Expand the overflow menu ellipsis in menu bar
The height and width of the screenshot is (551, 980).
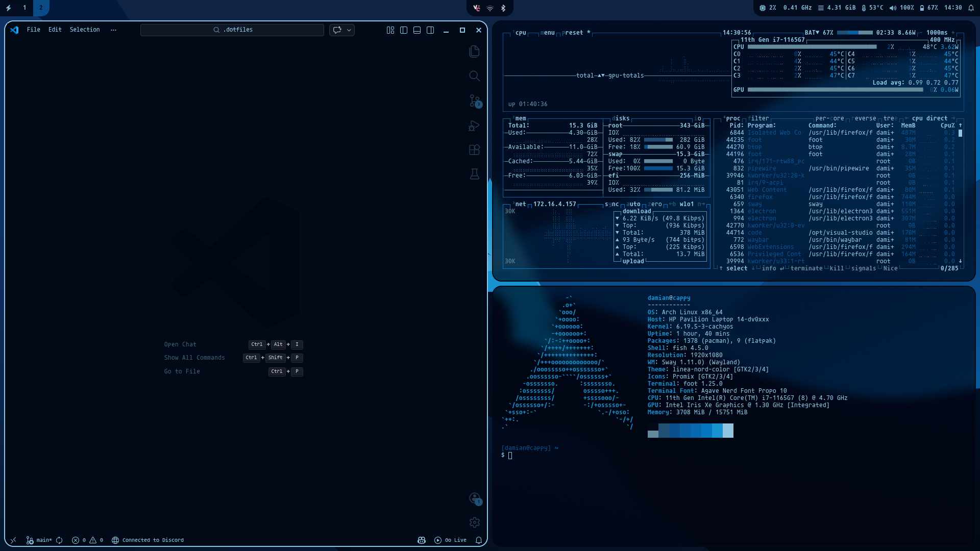[113, 30]
